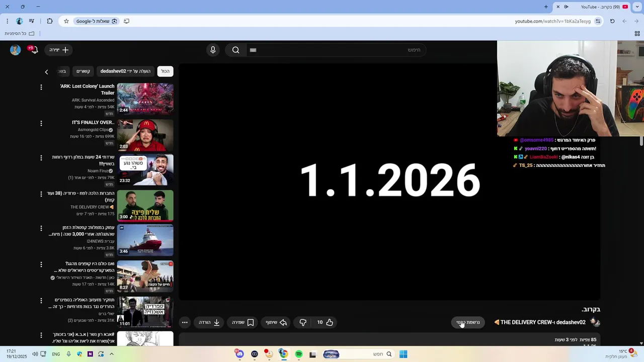Image resolution: width=644 pixels, height=362 pixels.
Task: Mute the tab audio indicator
Action: [566, 7]
